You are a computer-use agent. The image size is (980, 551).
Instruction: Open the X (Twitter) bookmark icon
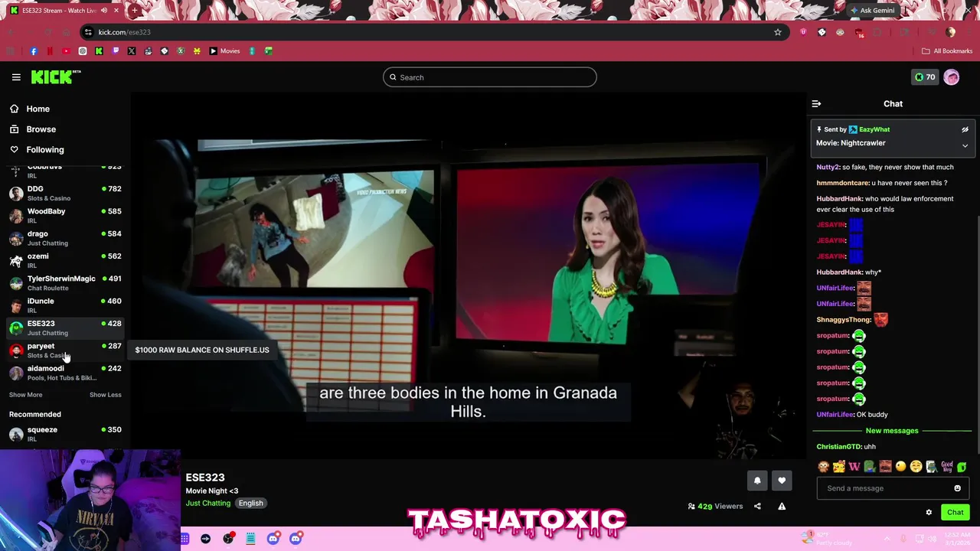click(x=132, y=51)
